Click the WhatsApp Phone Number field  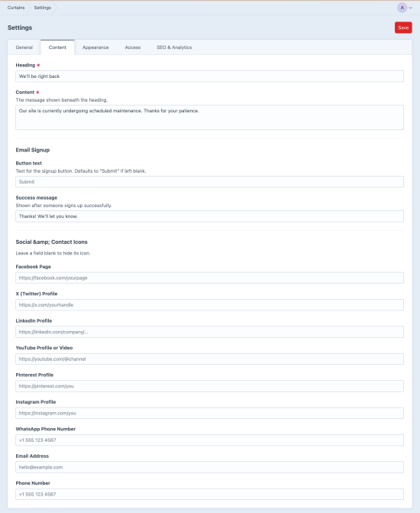[x=209, y=440]
